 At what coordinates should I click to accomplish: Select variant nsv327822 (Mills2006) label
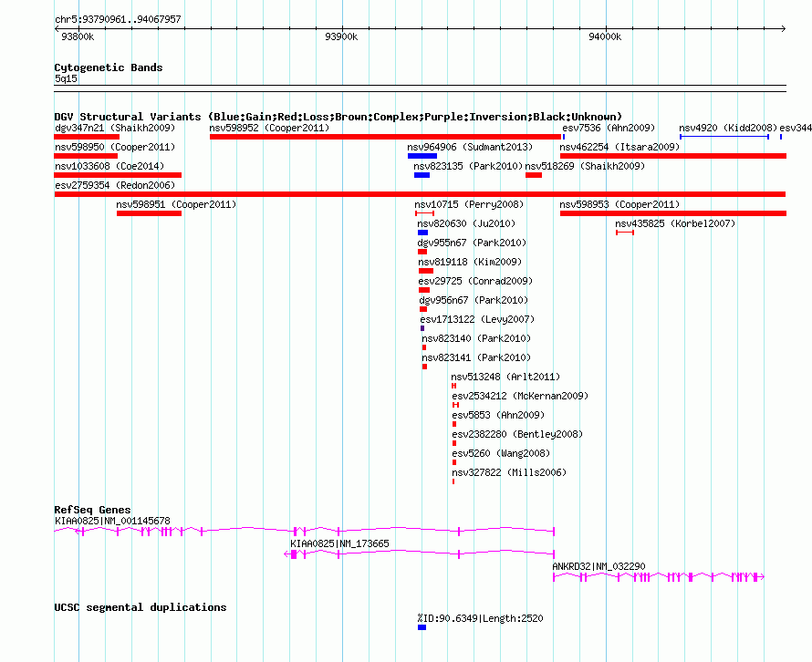tap(509, 472)
